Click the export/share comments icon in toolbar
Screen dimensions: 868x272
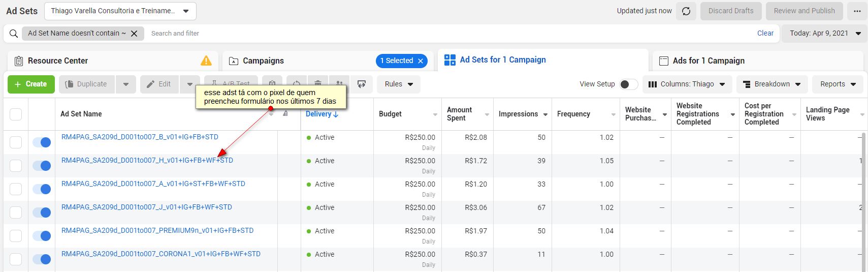point(362,84)
